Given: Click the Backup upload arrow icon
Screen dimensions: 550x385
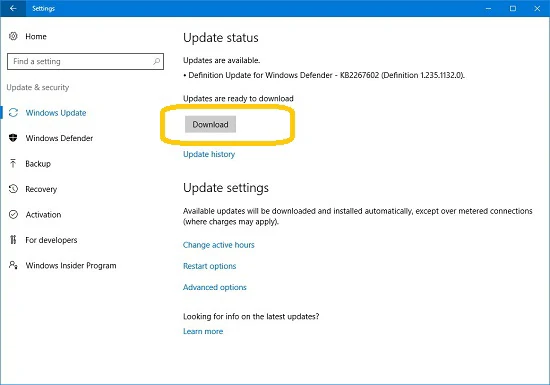Looking at the screenshot, I should coord(13,163).
